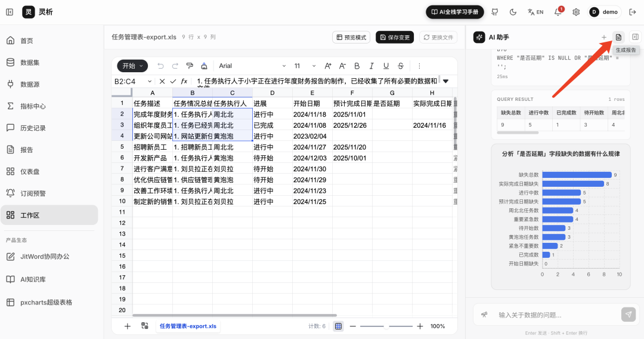Viewport: 644px width, 339px height.
Task: Open the 开始 ribbon dropdown
Action: [x=132, y=66]
